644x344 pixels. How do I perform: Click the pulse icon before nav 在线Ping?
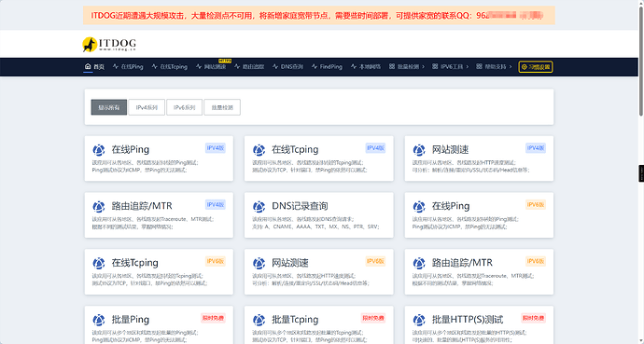point(116,66)
